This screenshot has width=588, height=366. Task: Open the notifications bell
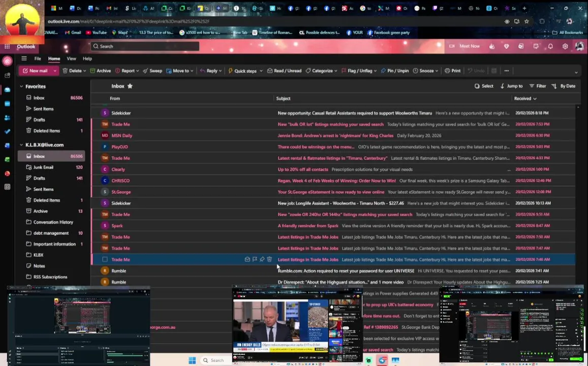[550, 46]
